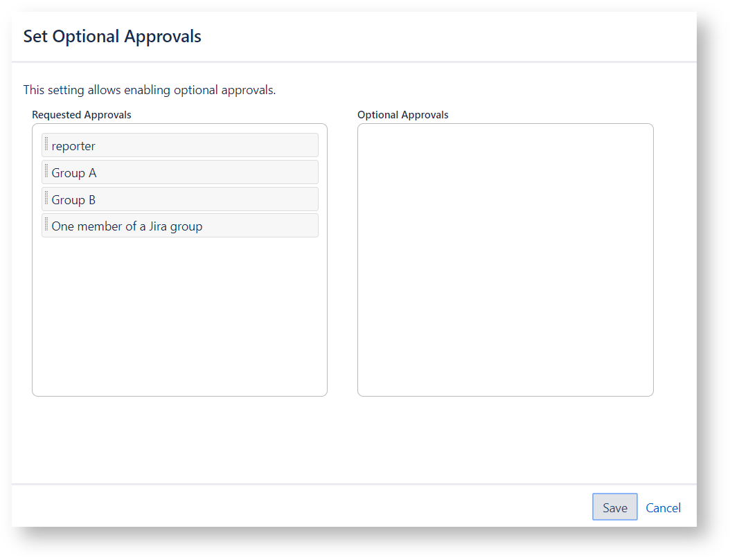The width and height of the screenshot is (730, 560).
Task: Click grip handle of Jira group member item
Action: point(46,225)
